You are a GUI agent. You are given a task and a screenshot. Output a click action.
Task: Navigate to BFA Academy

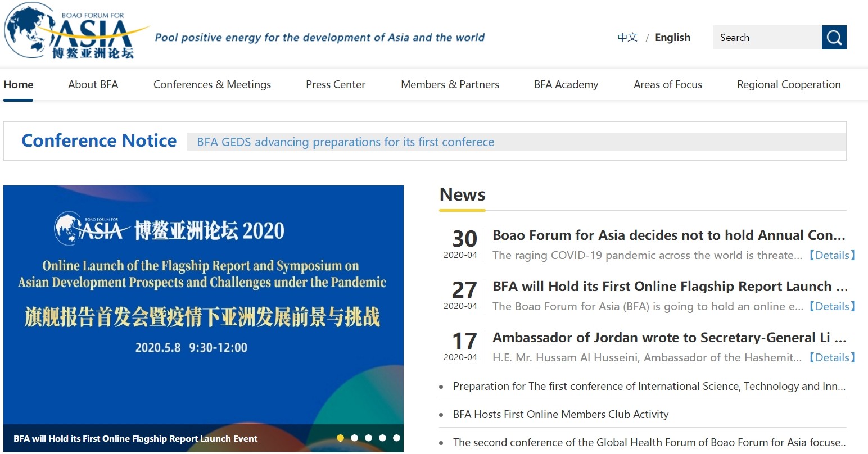pyautogui.click(x=566, y=85)
